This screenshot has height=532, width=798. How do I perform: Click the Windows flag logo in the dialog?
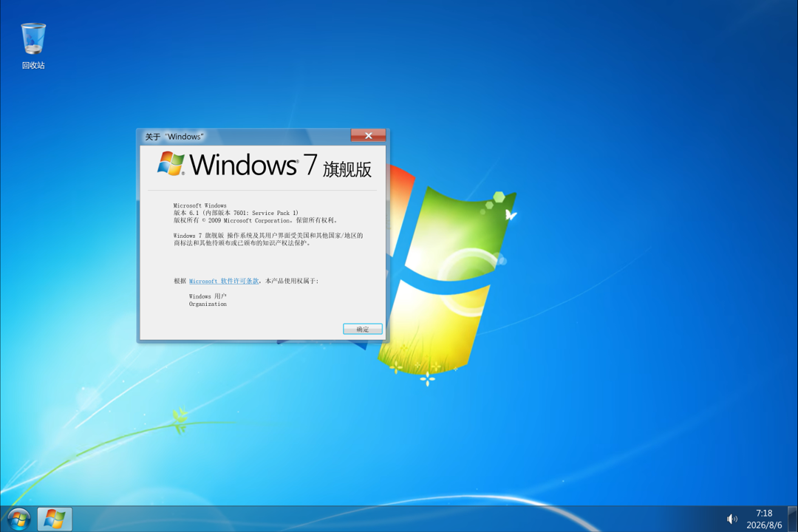(x=171, y=163)
